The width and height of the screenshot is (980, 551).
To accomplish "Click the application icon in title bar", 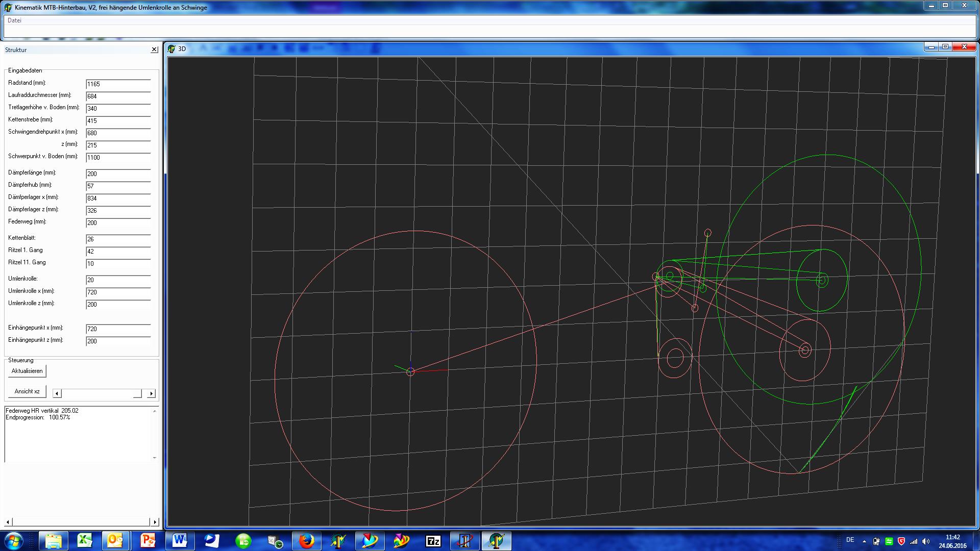I will pos(9,7).
